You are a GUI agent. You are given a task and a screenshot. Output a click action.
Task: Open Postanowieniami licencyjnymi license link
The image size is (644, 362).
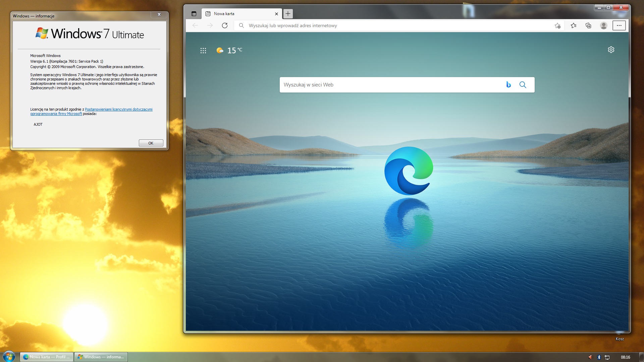(118, 109)
